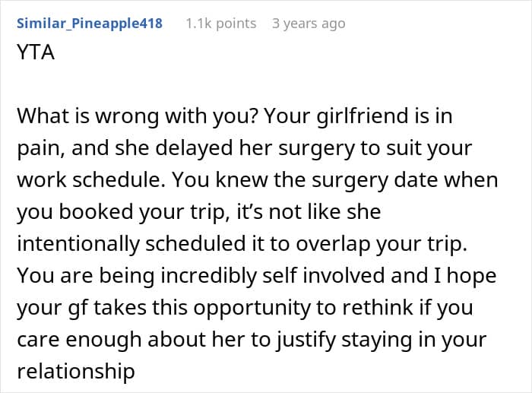Screen dimensions: 532x393
Task: Open the Similar_Pineapple418 user profile
Action: (x=90, y=24)
